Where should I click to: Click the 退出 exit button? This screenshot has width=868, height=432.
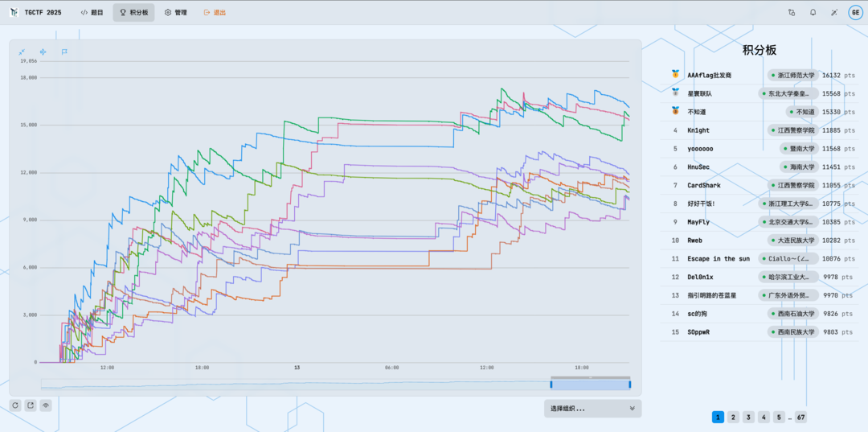215,13
